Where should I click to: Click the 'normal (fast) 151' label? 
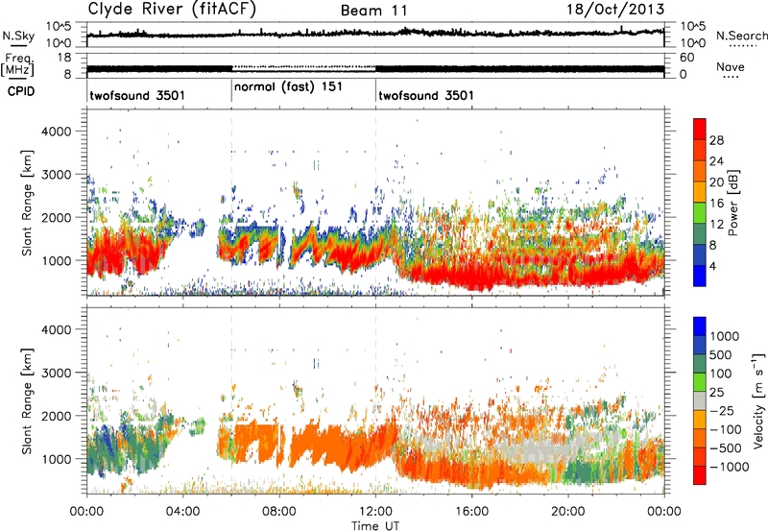tap(288, 86)
